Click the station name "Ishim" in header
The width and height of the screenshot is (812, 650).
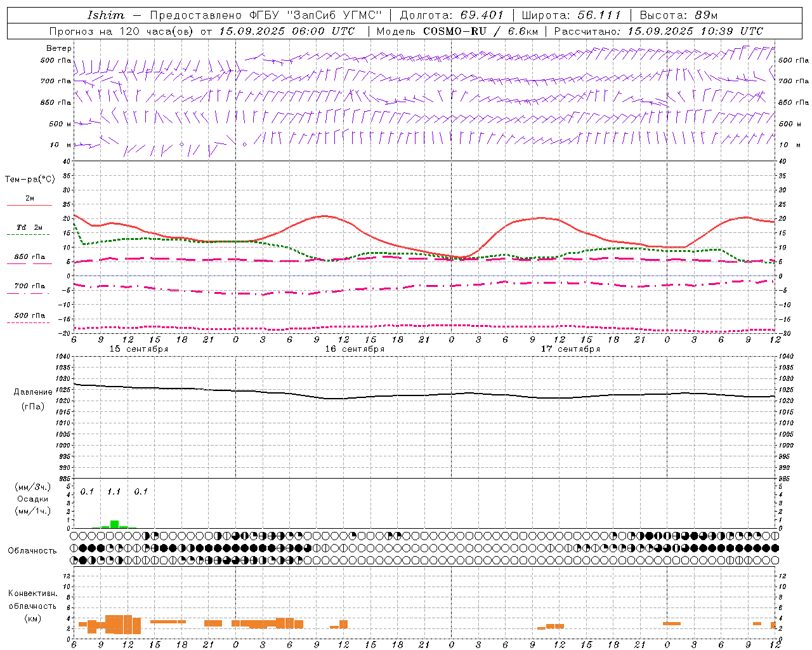pos(106,15)
